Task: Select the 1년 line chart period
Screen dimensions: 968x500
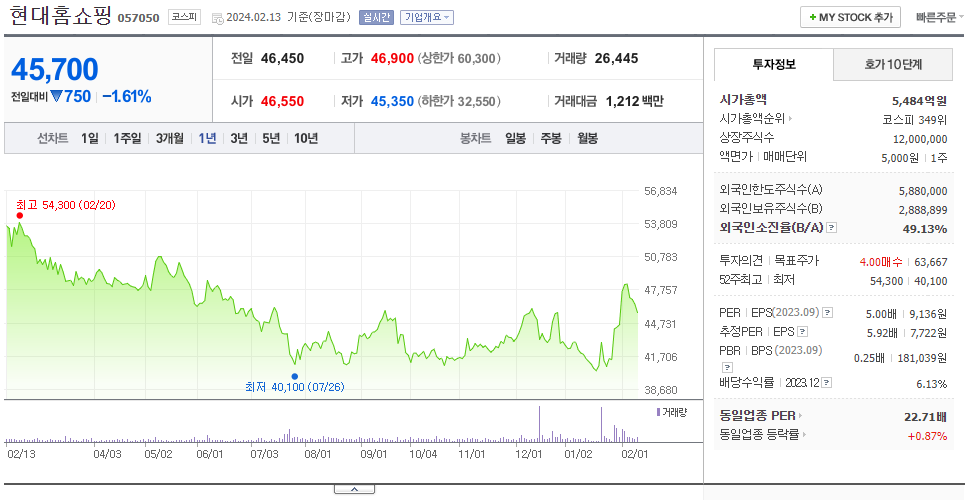Action: (207, 138)
